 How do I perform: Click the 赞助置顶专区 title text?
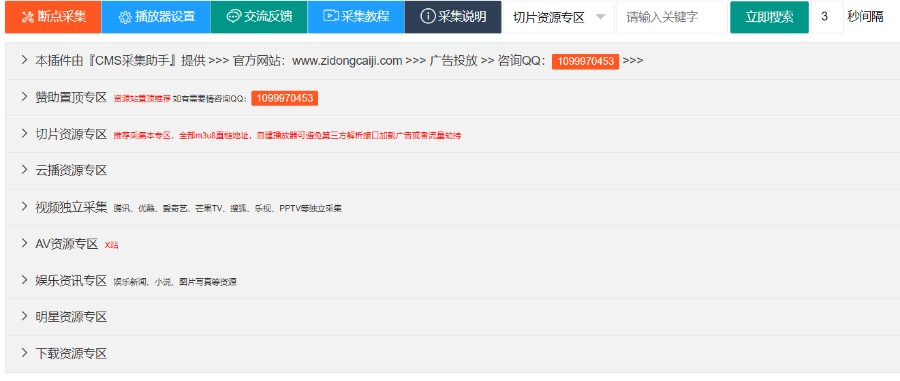click(71, 97)
